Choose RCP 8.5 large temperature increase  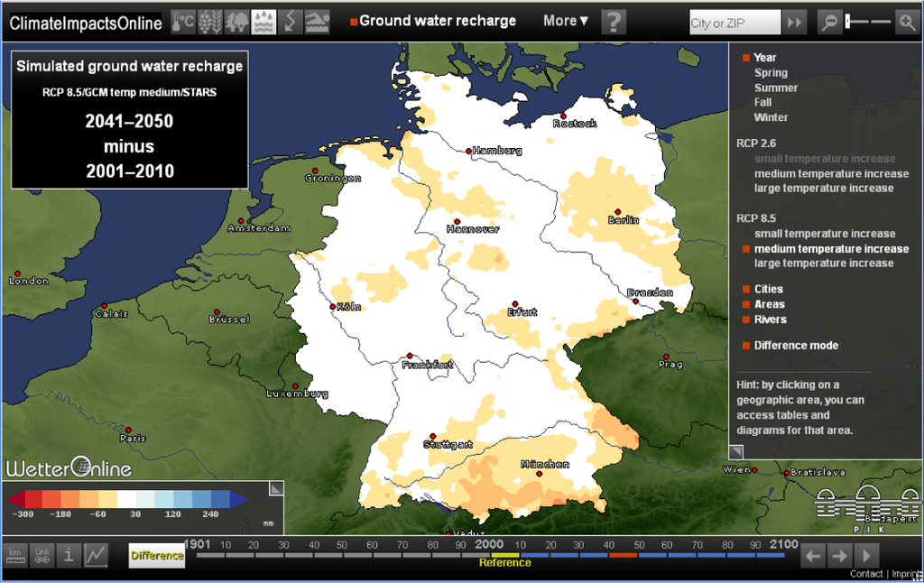pyautogui.click(x=823, y=264)
